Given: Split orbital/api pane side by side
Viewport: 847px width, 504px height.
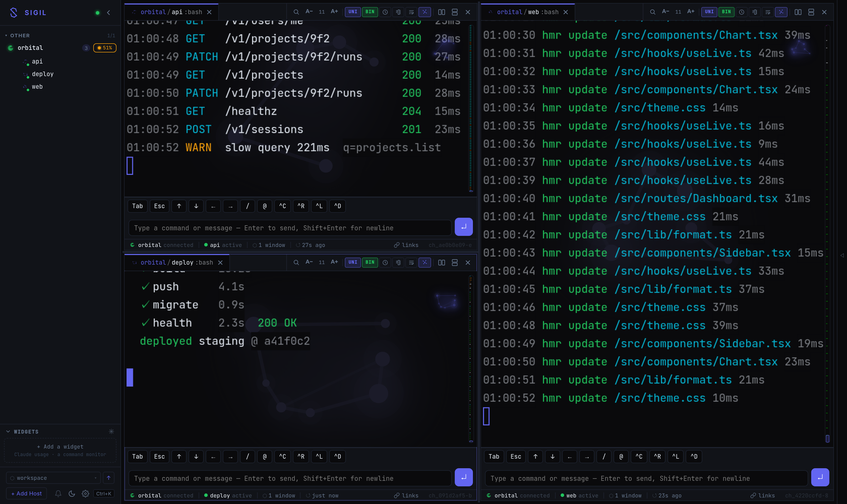Looking at the screenshot, I should point(442,12).
